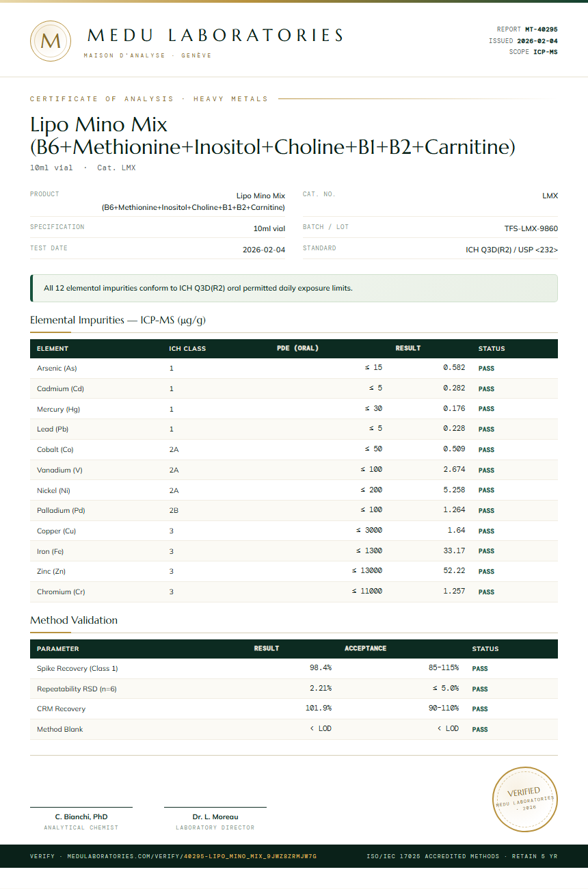Viewport: 588px width, 889px height.
Task: Select the issued date 2026-02-04 in header
Action: click(x=537, y=41)
